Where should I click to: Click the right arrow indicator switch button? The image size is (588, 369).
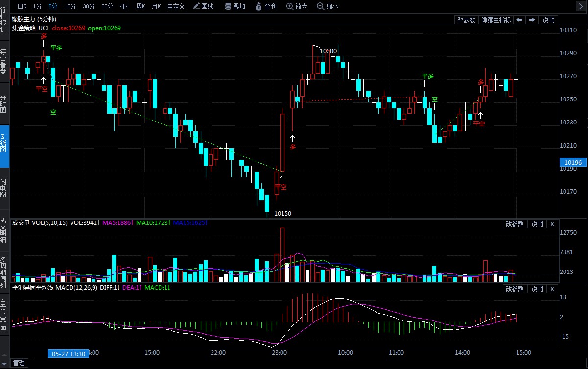tap(532, 20)
